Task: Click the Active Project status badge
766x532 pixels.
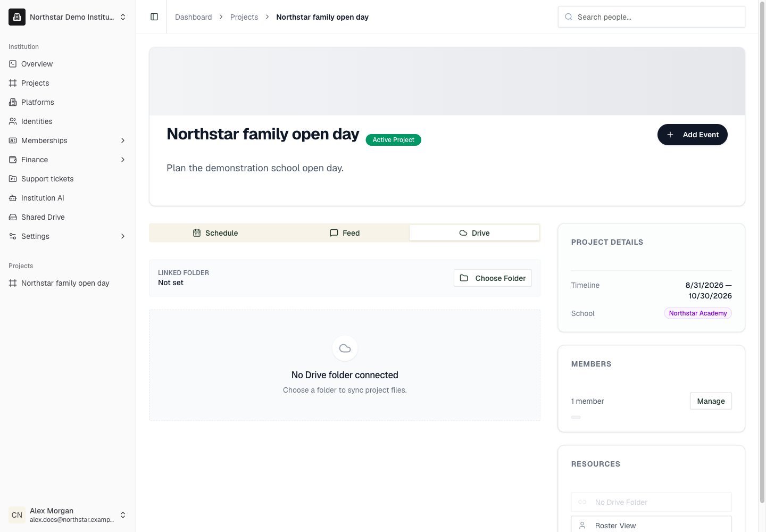Action: tap(394, 140)
